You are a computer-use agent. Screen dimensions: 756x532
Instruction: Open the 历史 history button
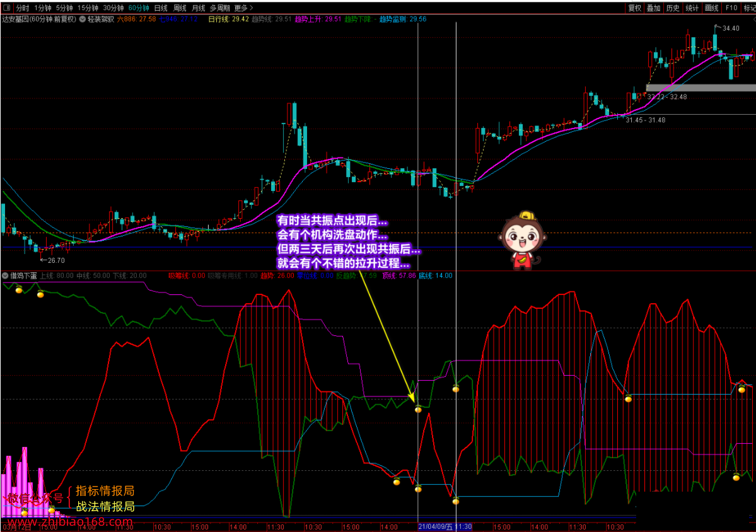673,8
